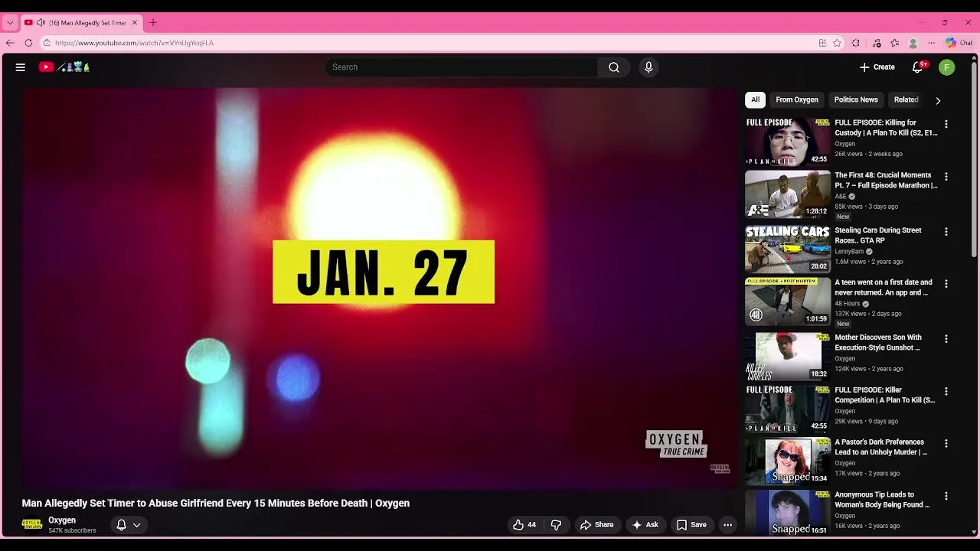Viewport: 980px width, 551px height.
Task: Open YouTube notifications bell
Action: [x=917, y=67]
